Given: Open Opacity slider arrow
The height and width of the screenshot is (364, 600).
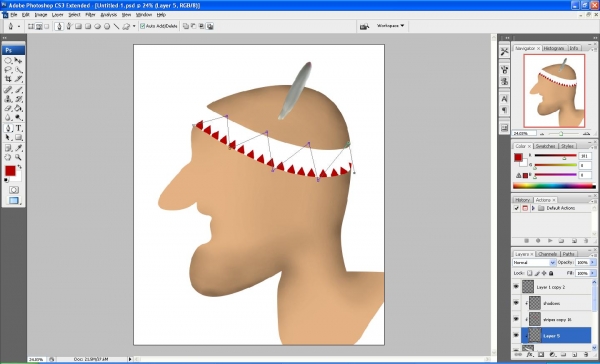Looking at the screenshot, I should click(593, 263).
